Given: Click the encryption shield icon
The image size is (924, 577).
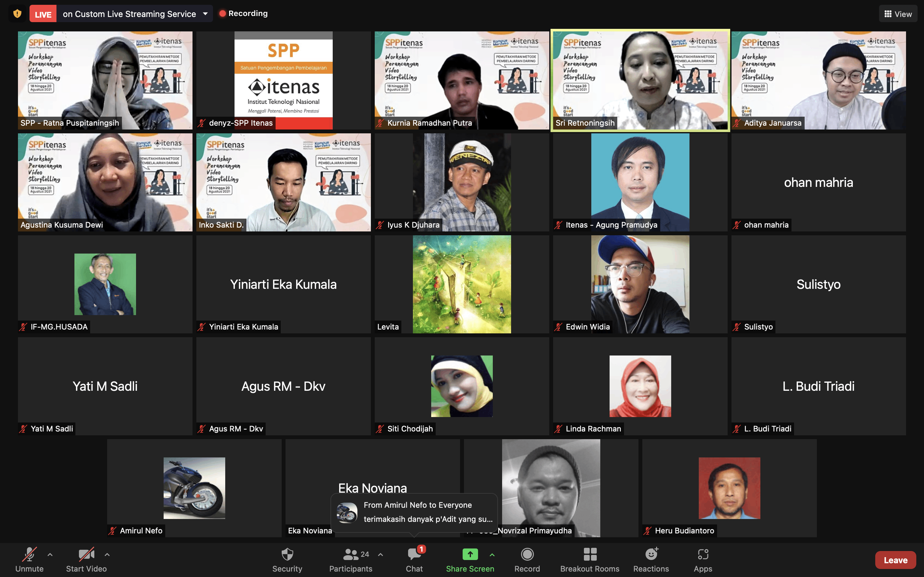Looking at the screenshot, I should (x=17, y=14).
